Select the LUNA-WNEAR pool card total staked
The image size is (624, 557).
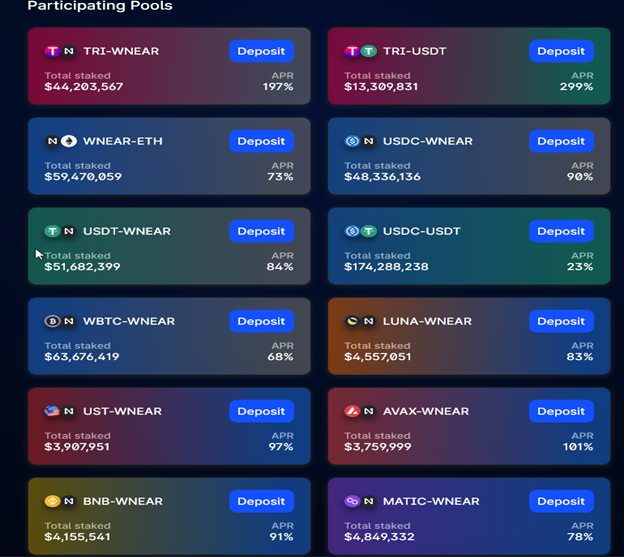click(x=378, y=351)
